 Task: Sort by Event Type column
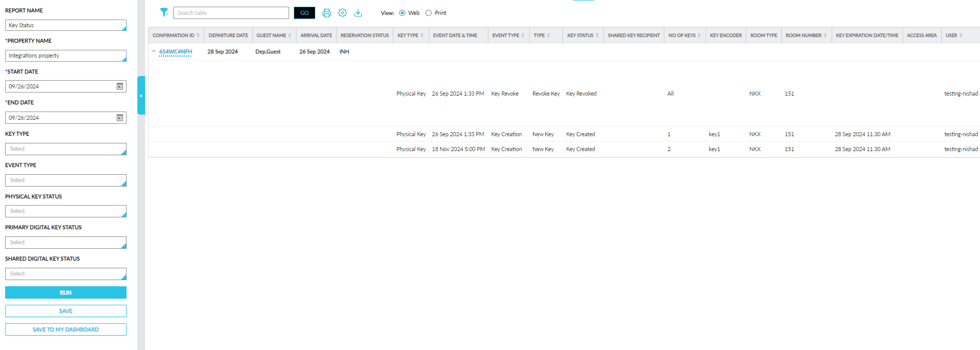(523, 35)
